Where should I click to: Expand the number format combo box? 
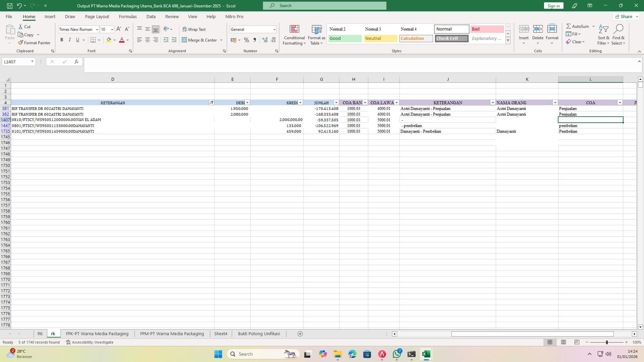pyautogui.click(x=274, y=29)
